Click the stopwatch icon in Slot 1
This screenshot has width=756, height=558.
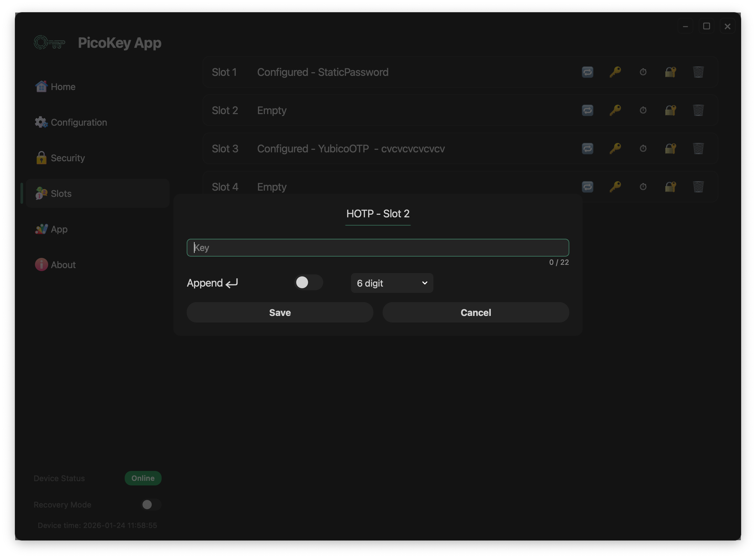pos(643,72)
